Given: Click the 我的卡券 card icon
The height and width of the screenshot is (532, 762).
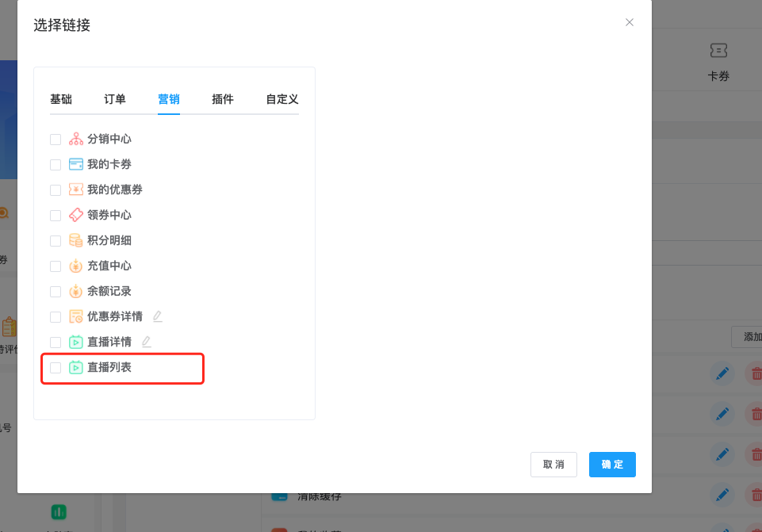Looking at the screenshot, I should click(76, 164).
